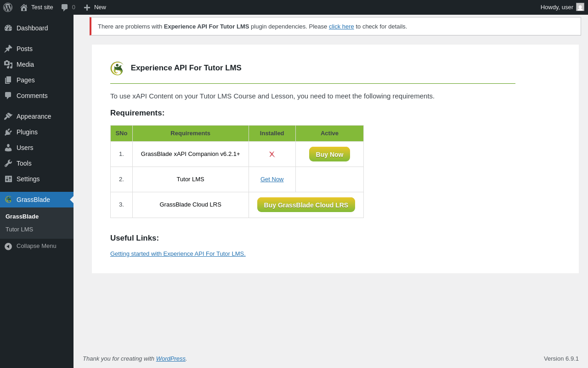
Task: Open the click here link in notice
Action: 341,26
